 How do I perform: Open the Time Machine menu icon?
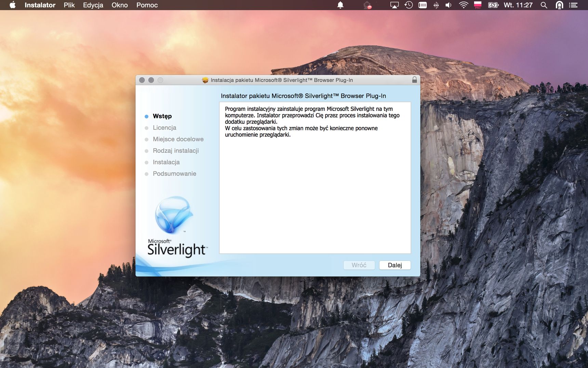pyautogui.click(x=409, y=5)
